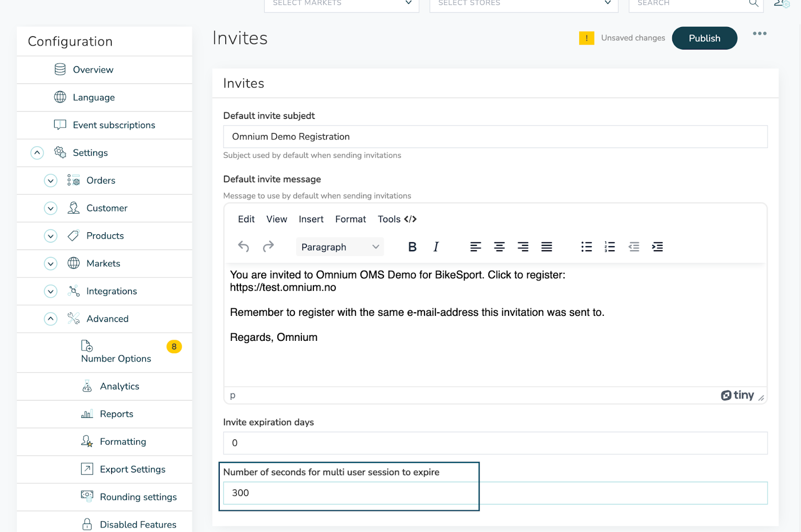Open Event subscriptions page
This screenshot has height=532, width=801.
[114, 125]
